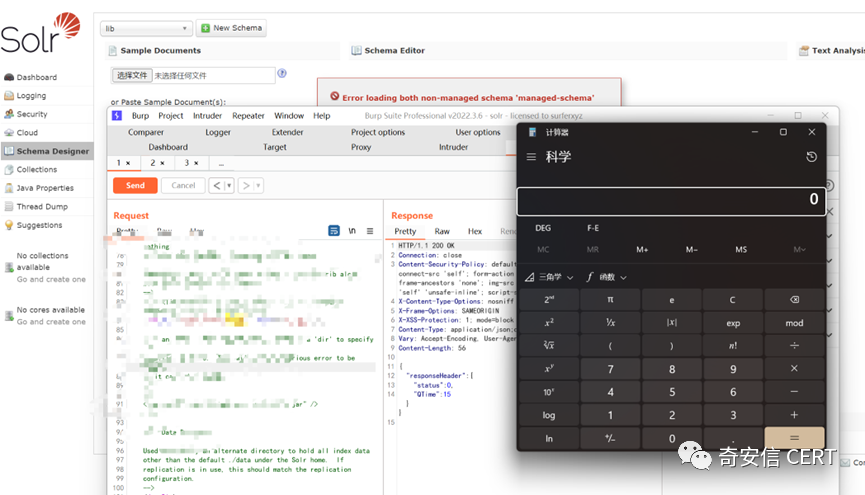Open the Cloud section in Solr
The width and height of the screenshot is (865, 495).
[27, 132]
